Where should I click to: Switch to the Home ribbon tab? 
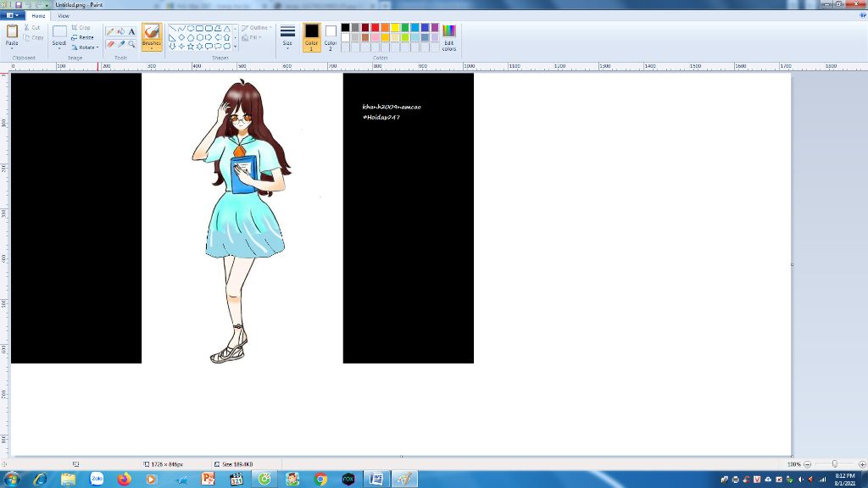point(38,16)
